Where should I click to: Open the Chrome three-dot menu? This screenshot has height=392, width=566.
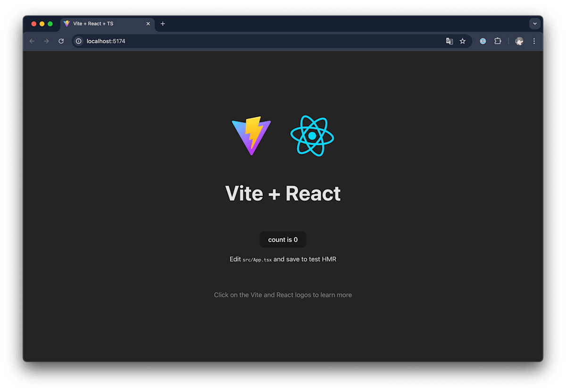[534, 41]
